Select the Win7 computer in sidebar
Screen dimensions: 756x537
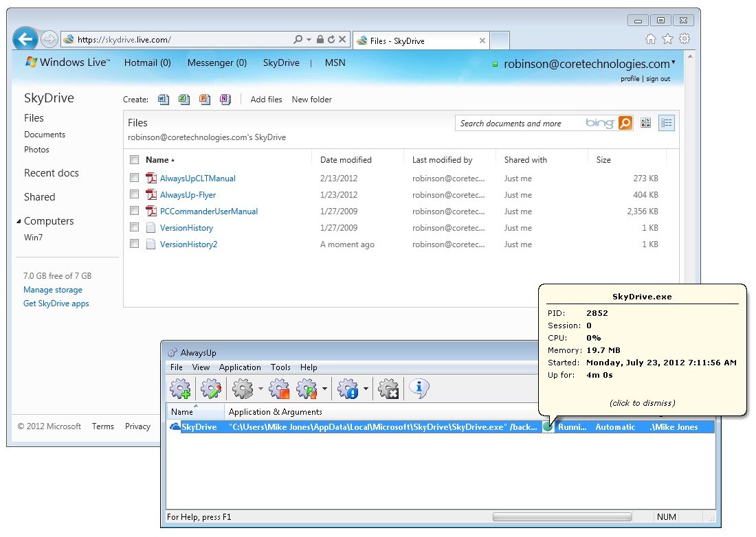point(33,238)
